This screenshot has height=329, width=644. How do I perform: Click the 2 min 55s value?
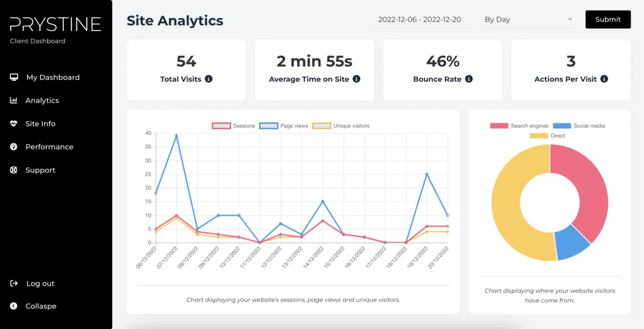tap(314, 61)
